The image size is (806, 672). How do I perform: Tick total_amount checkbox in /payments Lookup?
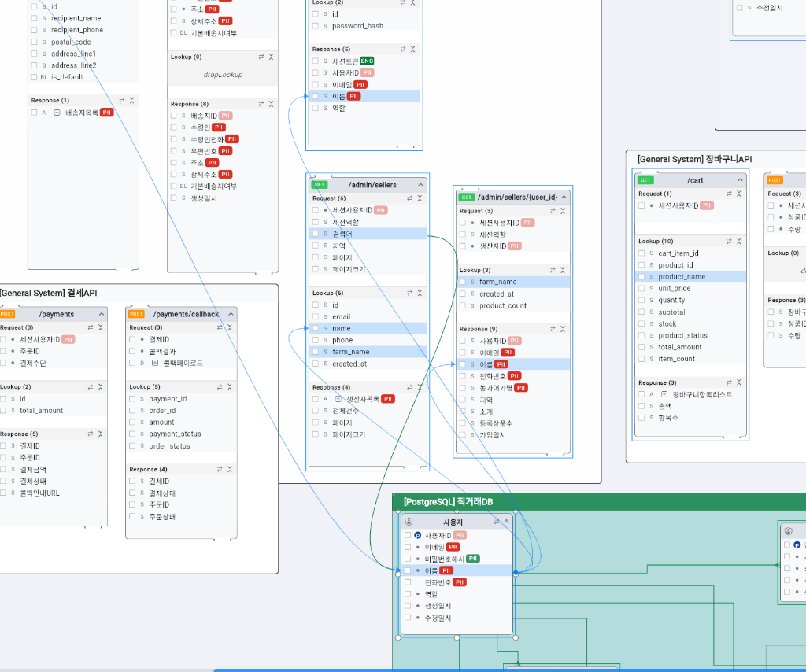click(x=3, y=411)
